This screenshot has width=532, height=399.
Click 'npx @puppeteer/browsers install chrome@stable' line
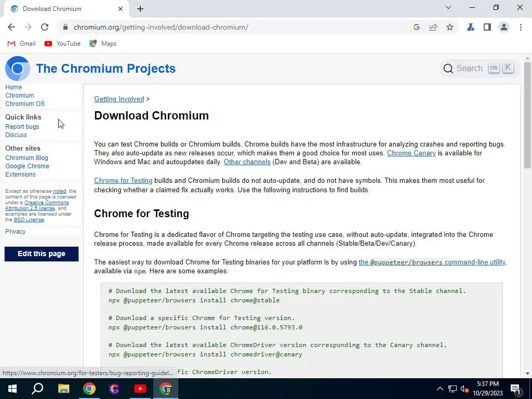pyautogui.click(x=194, y=300)
